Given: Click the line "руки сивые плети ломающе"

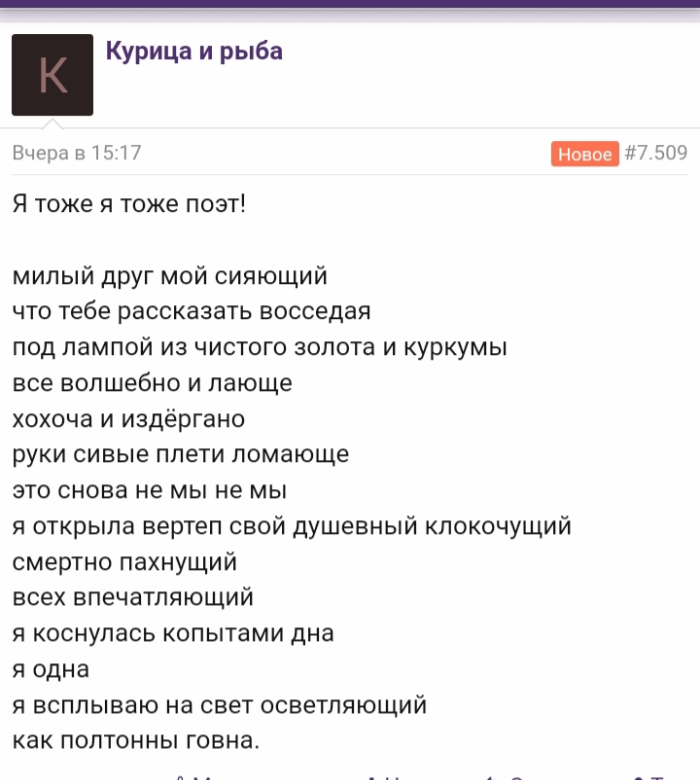Looking at the screenshot, I should [x=181, y=454].
